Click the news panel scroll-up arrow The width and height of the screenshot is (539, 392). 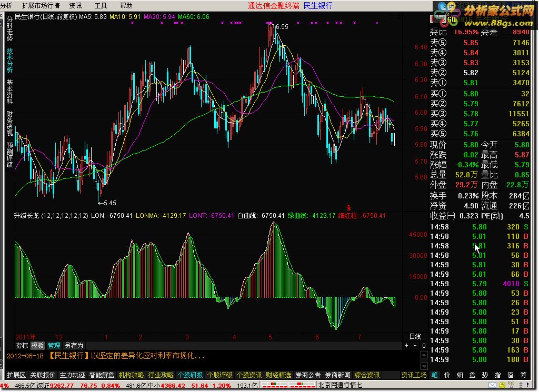pos(424,355)
